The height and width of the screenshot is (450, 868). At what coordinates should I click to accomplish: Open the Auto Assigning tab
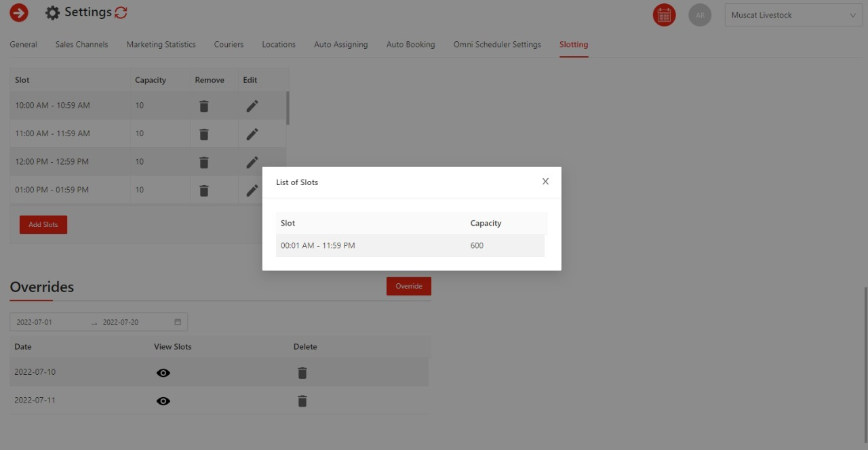pyautogui.click(x=340, y=45)
